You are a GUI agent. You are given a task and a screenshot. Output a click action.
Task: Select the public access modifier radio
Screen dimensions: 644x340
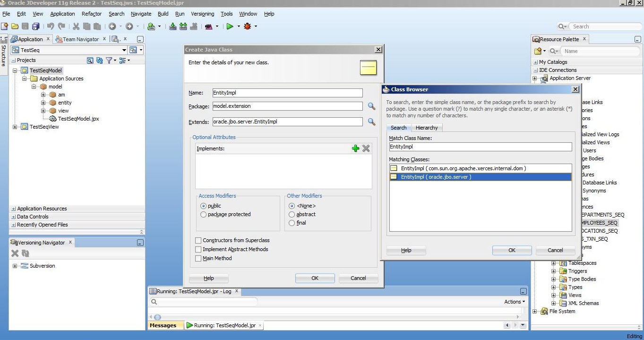(x=204, y=206)
